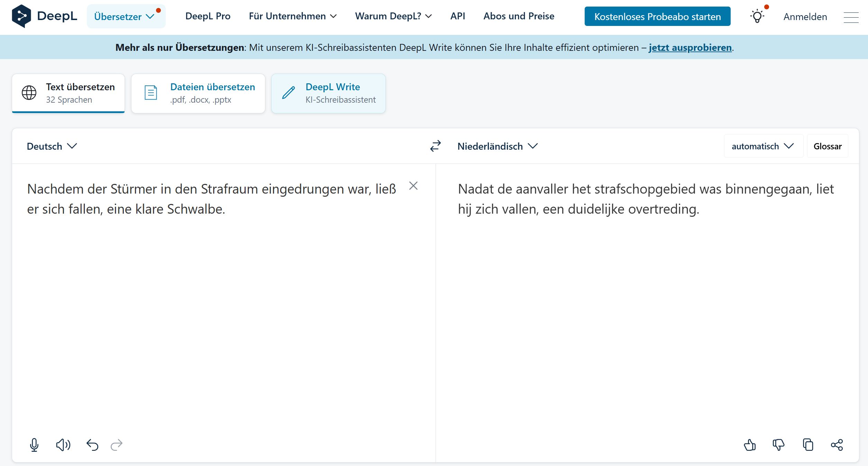Open Abos und Preise

tap(519, 16)
